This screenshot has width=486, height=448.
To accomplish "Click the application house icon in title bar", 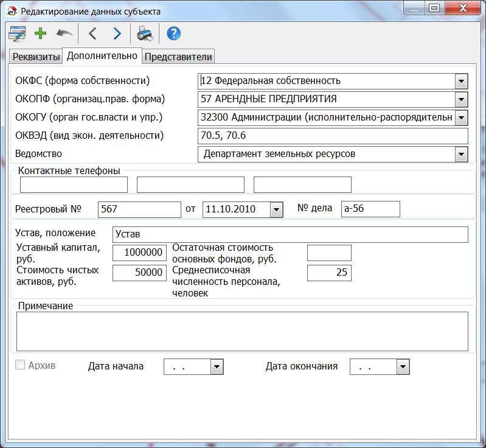I will (12, 11).
